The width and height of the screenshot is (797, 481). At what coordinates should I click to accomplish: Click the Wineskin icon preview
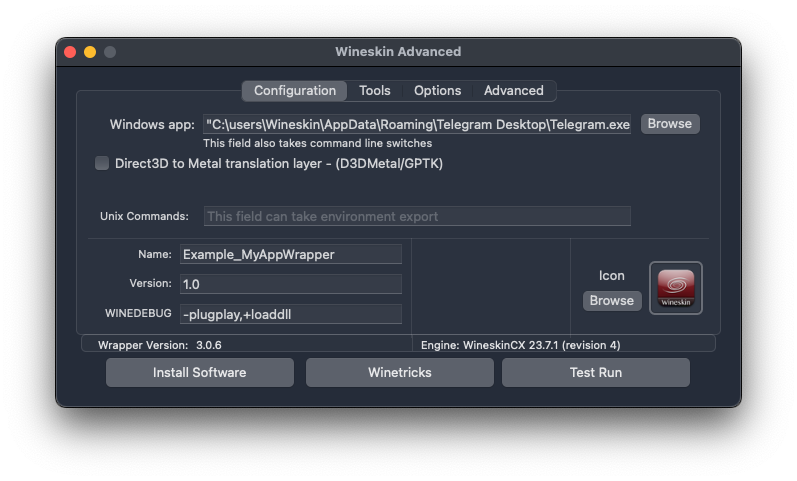(676, 288)
